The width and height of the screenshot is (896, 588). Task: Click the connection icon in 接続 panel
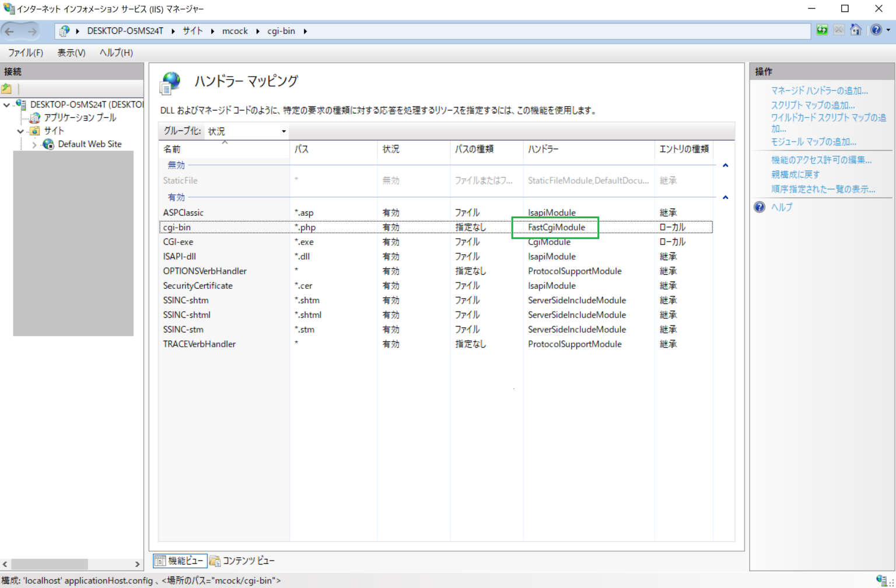(7, 89)
